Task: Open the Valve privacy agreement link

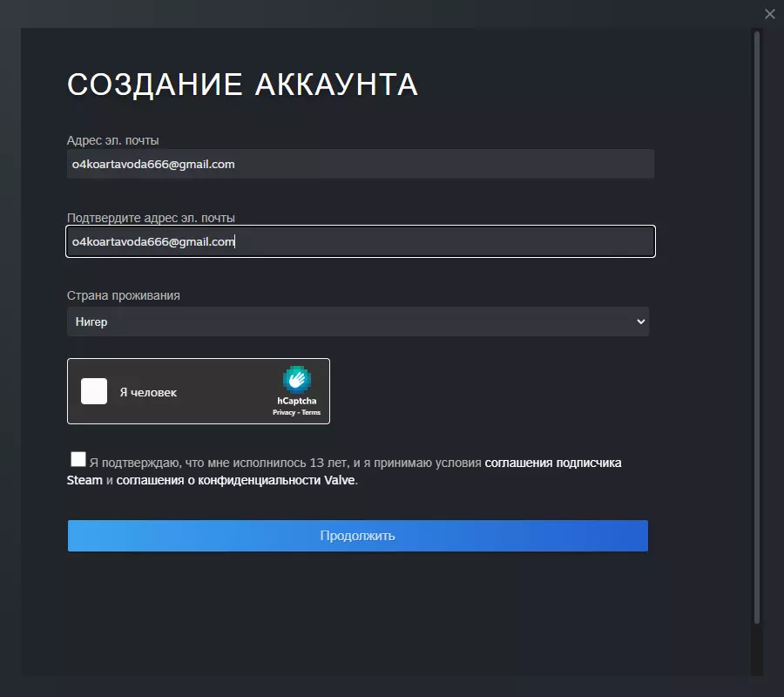Action: coord(235,481)
